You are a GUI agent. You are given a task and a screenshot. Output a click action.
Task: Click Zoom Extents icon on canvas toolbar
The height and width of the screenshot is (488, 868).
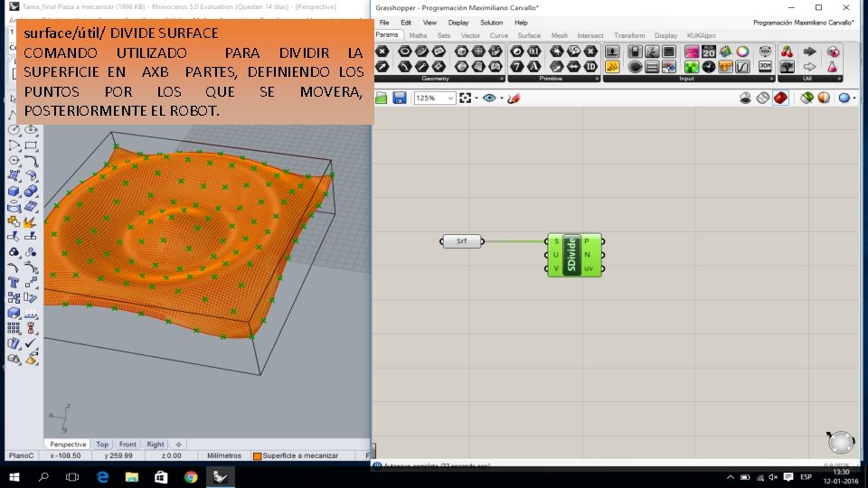[x=466, y=98]
